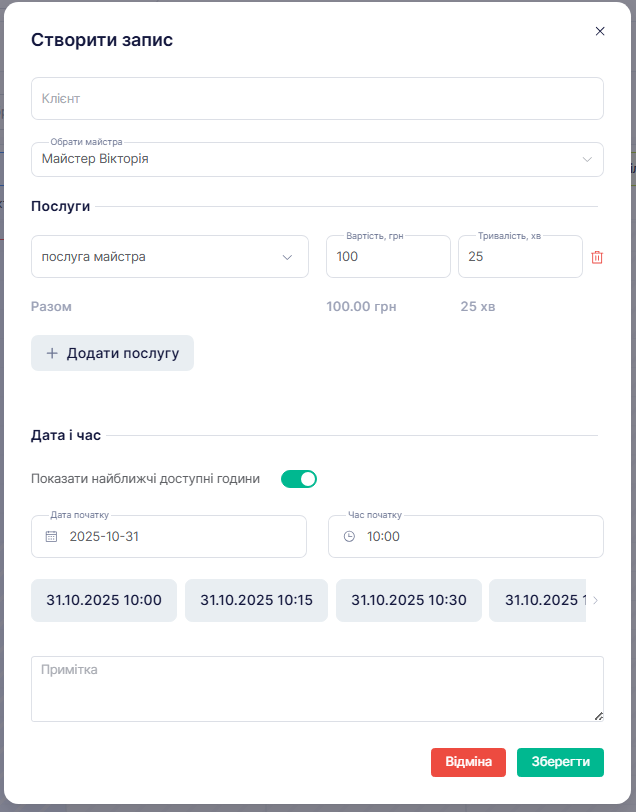Click the clock icon in start time
Image resolution: width=636 pixels, height=812 pixels.
click(349, 537)
